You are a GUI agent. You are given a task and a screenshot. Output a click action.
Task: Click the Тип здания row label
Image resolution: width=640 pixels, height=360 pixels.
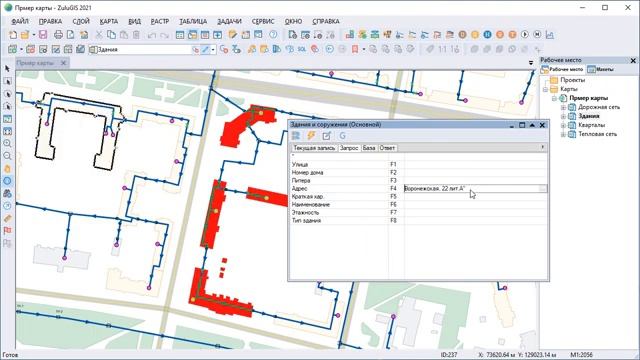(306, 220)
